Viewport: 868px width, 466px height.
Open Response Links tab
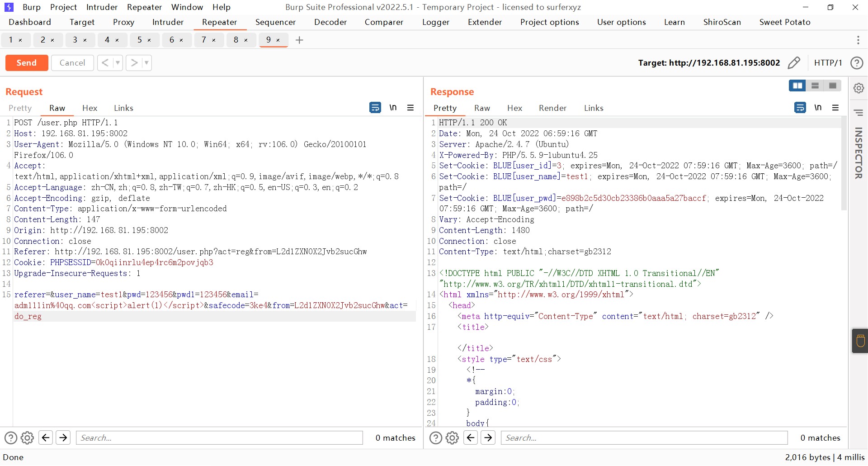click(x=594, y=108)
